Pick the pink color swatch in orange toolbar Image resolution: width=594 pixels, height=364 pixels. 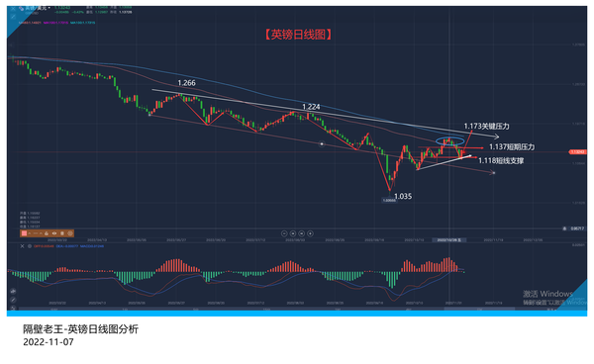click(x=24, y=233)
